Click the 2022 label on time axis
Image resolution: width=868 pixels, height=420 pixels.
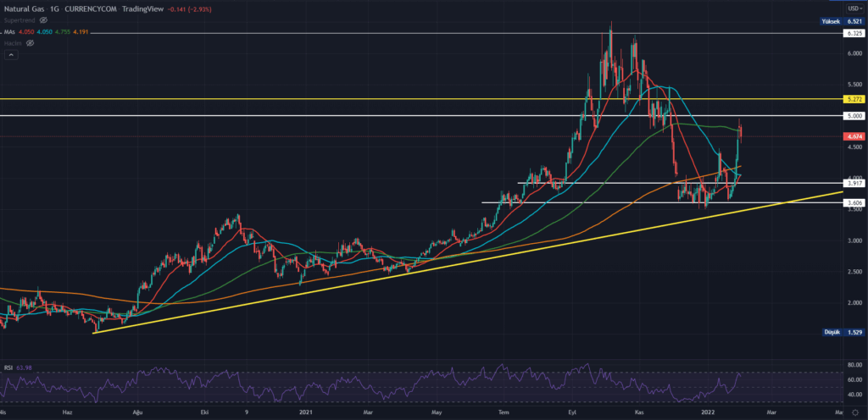point(710,412)
